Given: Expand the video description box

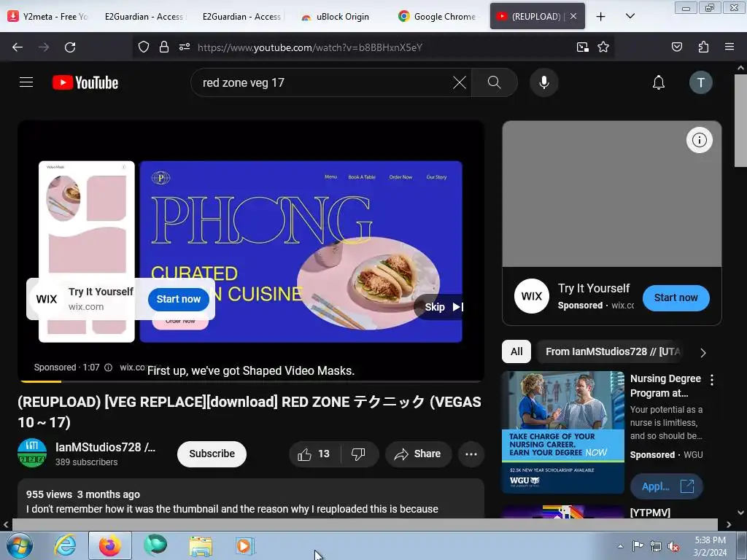Looking at the screenshot, I should point(251,499).
